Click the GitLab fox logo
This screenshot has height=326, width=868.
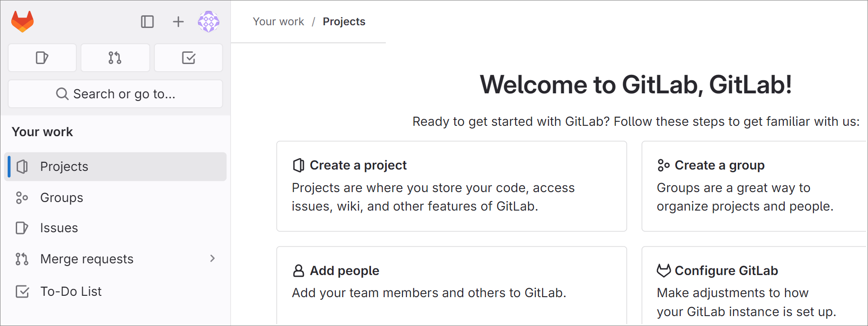pyautogui.click(x=23, y=22)
